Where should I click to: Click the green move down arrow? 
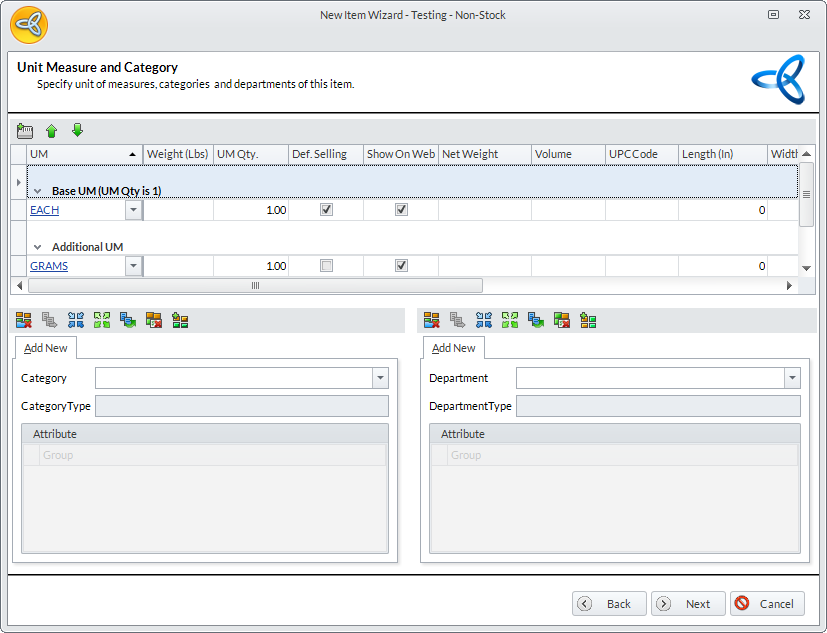click(x=77, y=131)
